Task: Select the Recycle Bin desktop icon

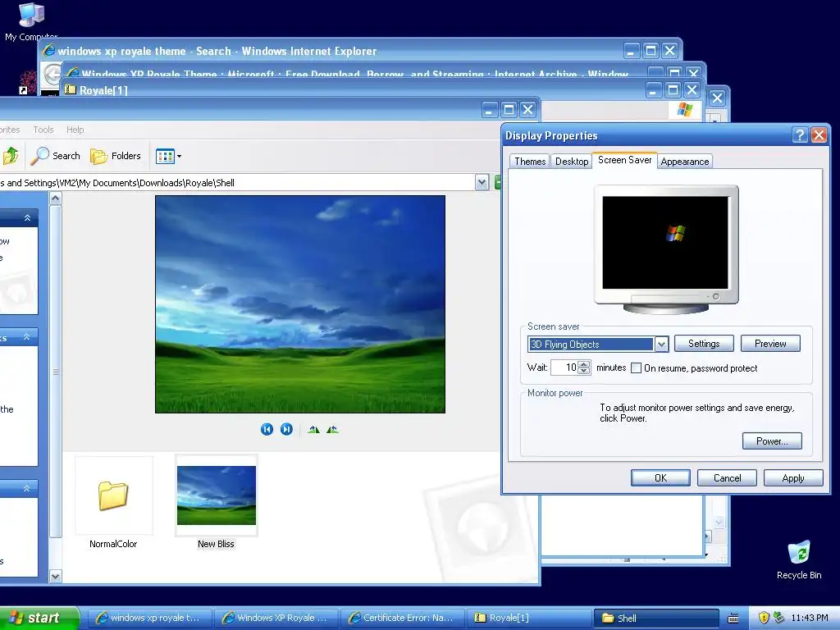Action: pos(799,559)
